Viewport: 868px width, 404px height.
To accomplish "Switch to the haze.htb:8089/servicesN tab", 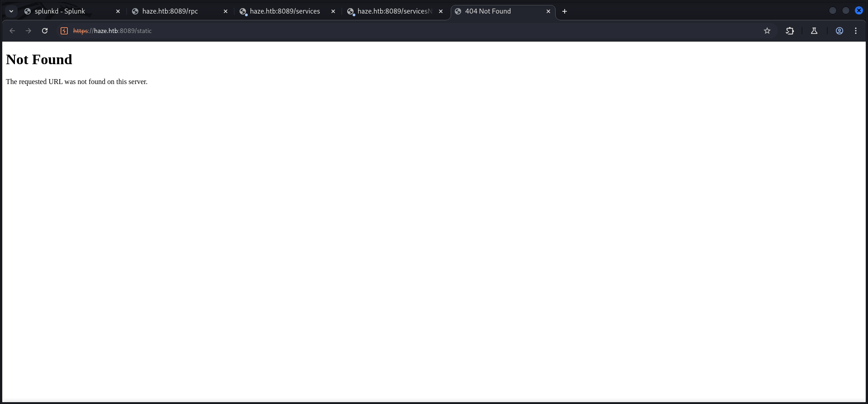I will pos(392,11).
